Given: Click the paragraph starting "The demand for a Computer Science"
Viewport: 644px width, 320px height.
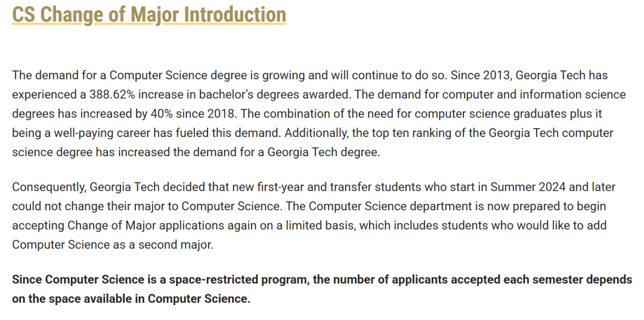Looking at the screenshot, I should (x=319, y=114).
